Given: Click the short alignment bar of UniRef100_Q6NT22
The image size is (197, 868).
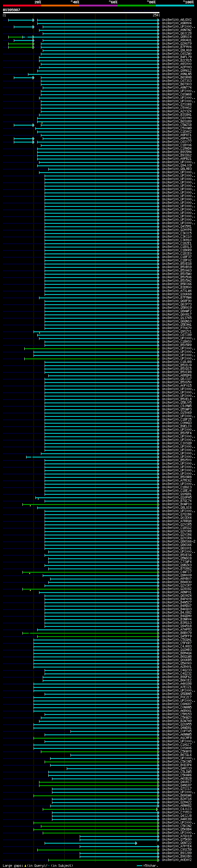Looking at the screenshot, I should pos(91,843).
